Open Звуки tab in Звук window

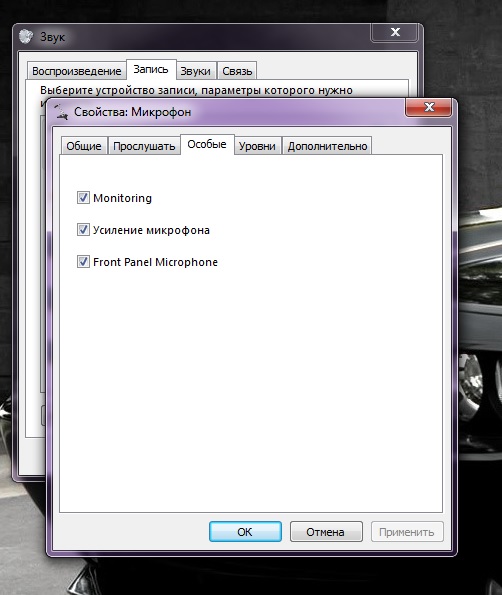(195, 71)
